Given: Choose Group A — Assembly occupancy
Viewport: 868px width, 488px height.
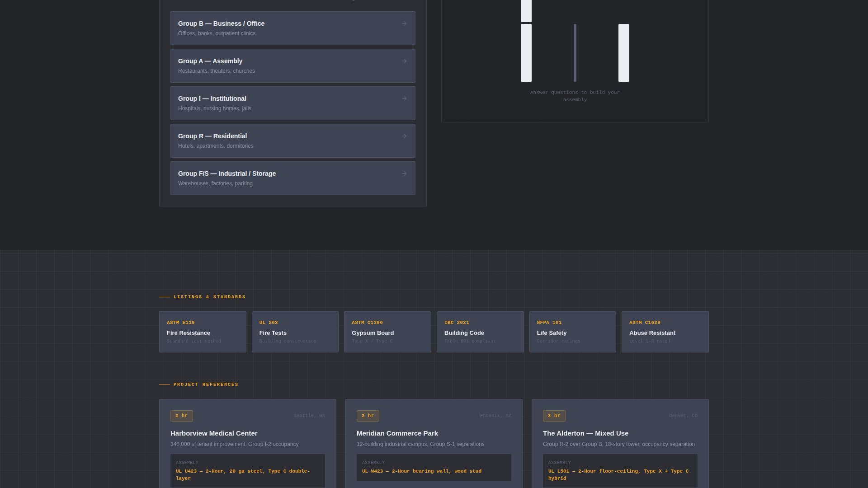Looking at the screenshot, I should click(x=292, y=66).
